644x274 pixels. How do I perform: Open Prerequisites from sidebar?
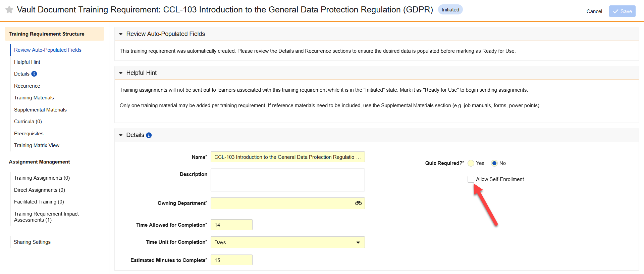point(29,134)
